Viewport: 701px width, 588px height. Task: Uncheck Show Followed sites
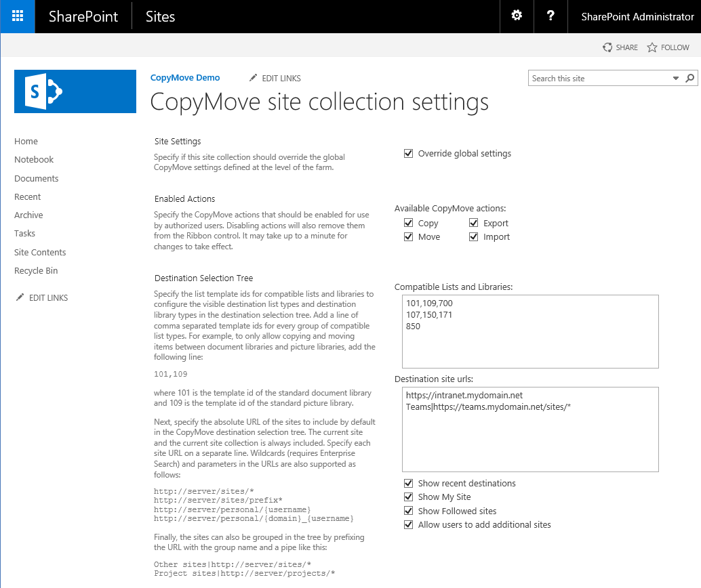click(408, 510)
